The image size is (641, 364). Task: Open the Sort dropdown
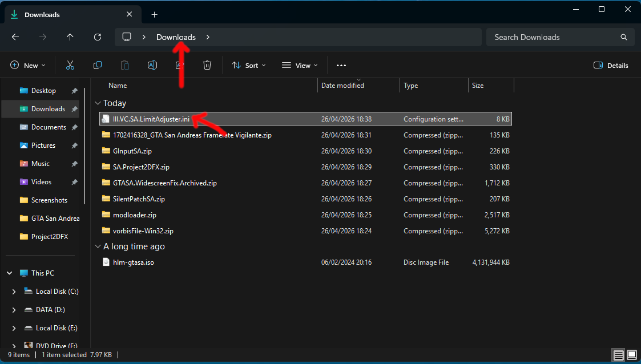click(x=248, y=66)
